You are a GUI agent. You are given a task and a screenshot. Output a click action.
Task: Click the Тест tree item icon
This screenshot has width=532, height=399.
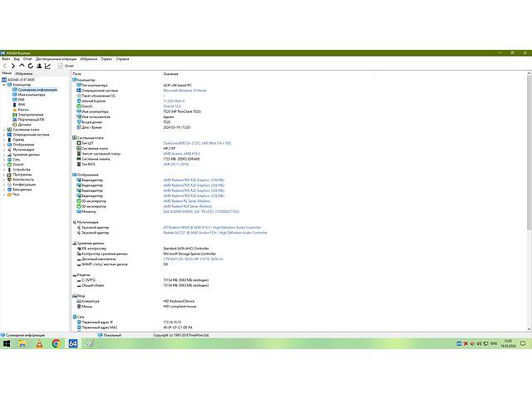pos(9,195)
